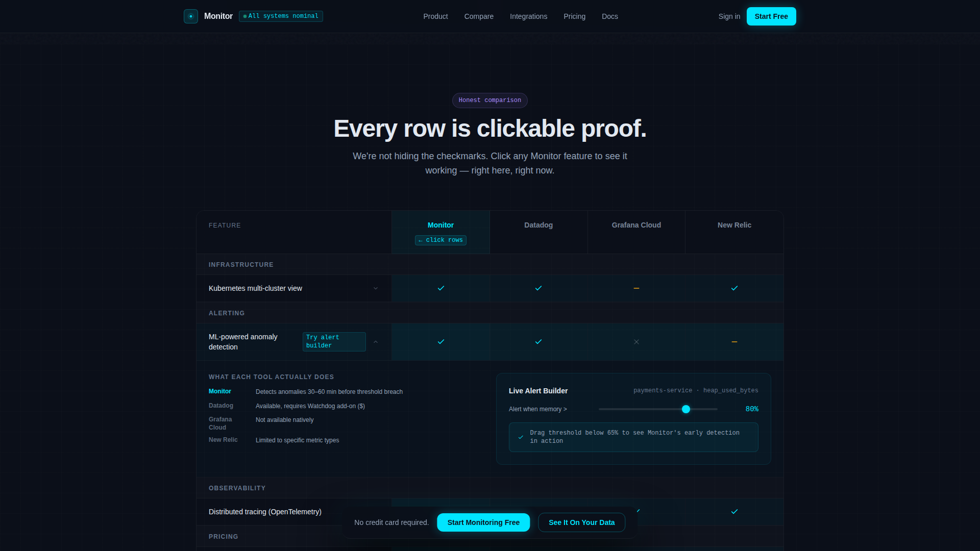Open Docs from the navbar
The width and height of the screenshot is (980, 551).
(x=609, y=16)
